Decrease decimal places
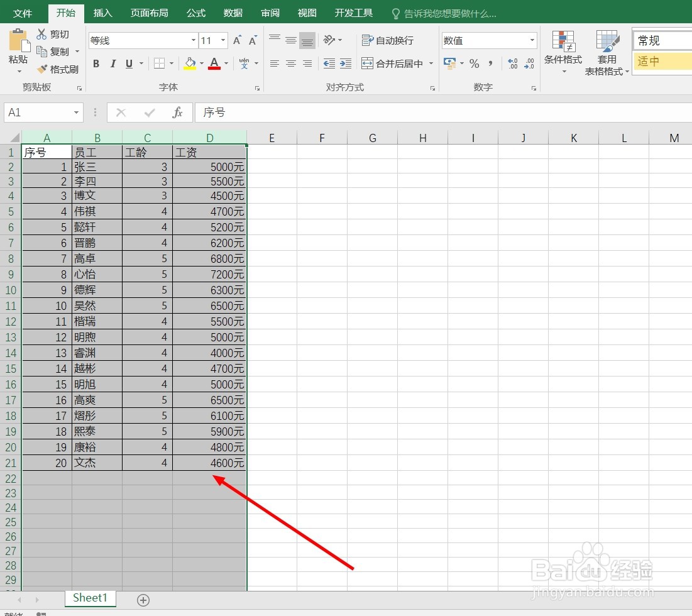 pos(529,63)
